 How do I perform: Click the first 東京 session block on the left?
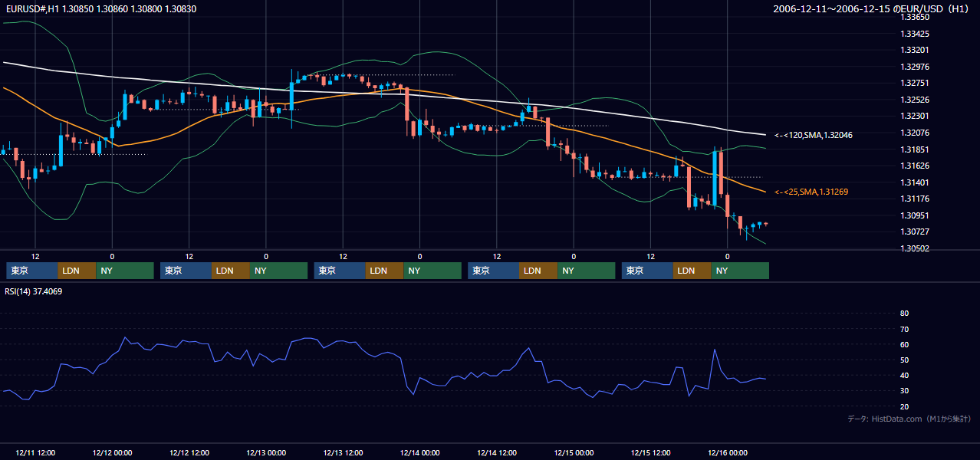[32, 271]
